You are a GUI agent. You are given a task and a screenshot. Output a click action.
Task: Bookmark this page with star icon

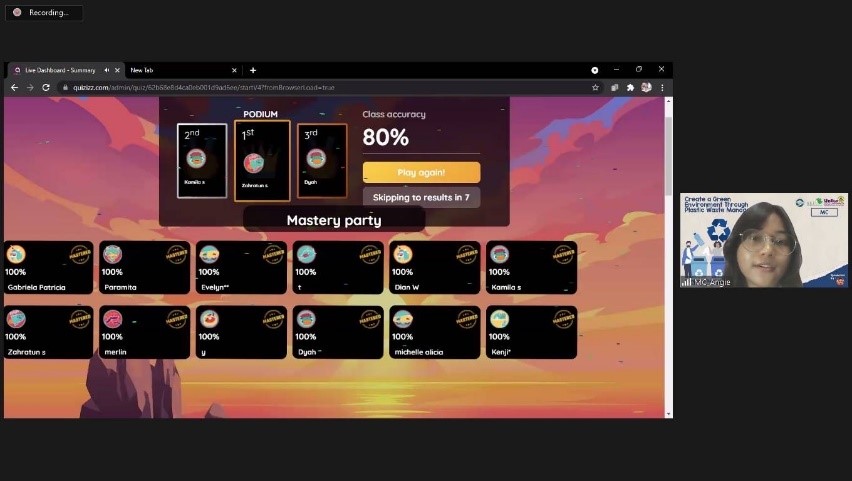click(x=595, y=88)
